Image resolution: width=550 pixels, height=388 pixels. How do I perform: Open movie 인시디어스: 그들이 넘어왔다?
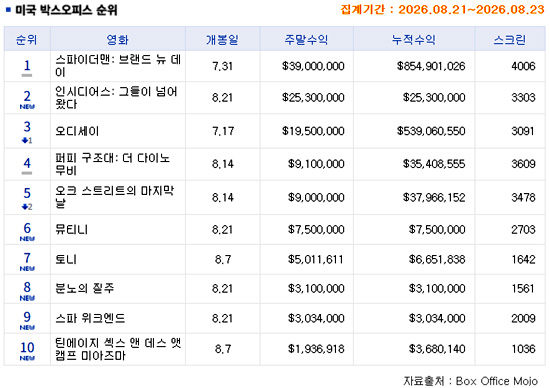tap(116, 98)
